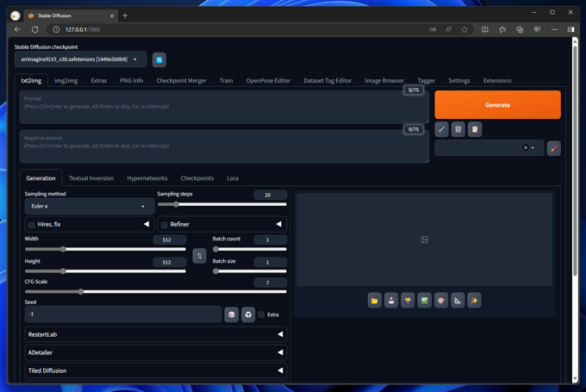Screen dimensions: 586x392
Task: Click the browser address bar URL
Action: [x=83, y=29]
